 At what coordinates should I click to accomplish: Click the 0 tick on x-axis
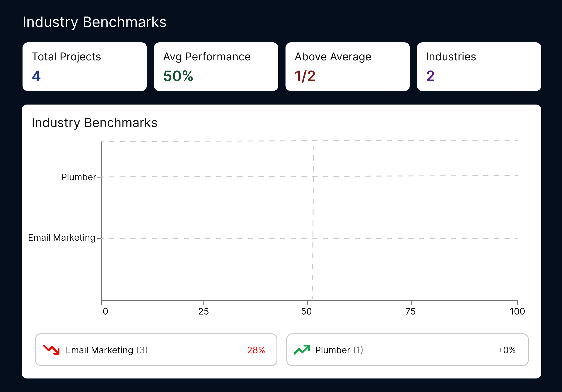[105, 311]
